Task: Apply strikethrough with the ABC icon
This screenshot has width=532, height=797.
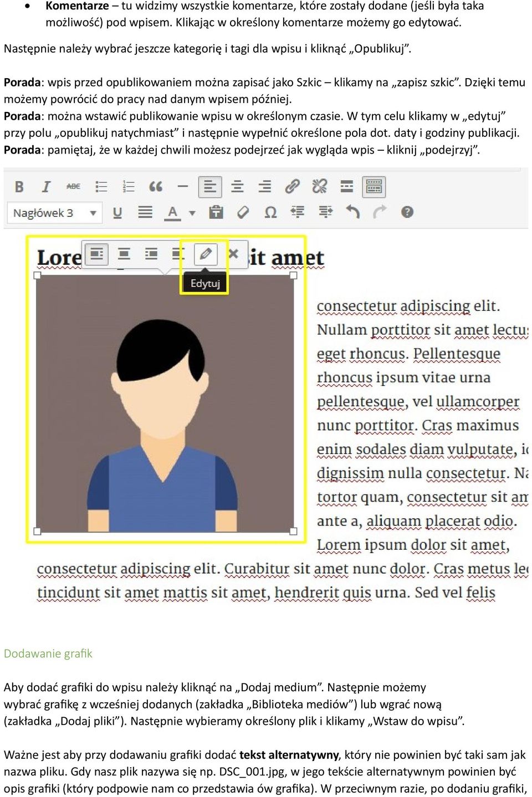Action: pyautogui.click(x=73, y=187)
